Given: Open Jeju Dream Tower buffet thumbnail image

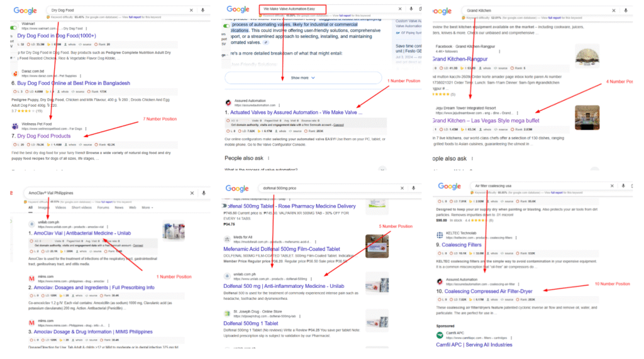Looking at the screenshot, I should (587, 118).
